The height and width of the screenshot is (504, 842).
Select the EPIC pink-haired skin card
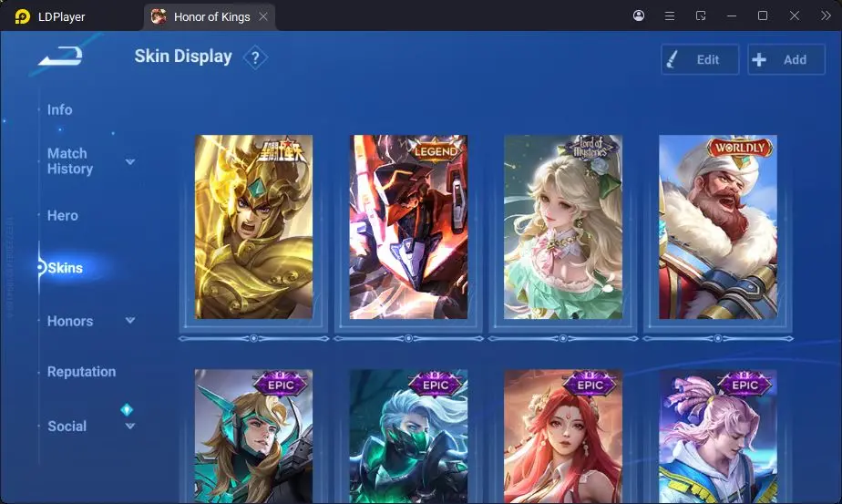(718, 437)
